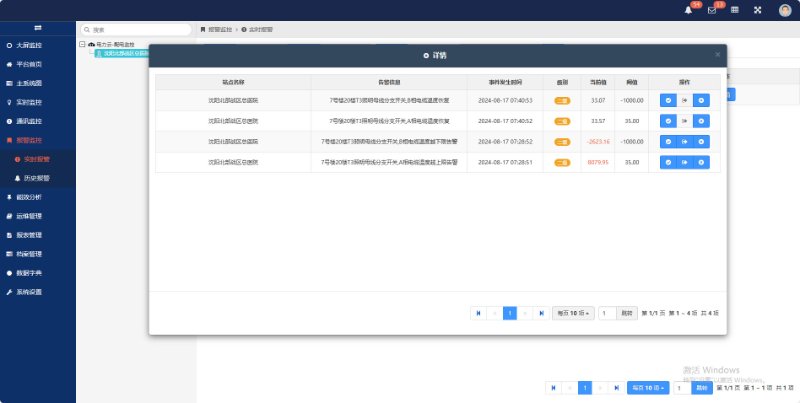Click the arrow icon in third alarm row
Screen dimensions: 800x403
coord(685,142)
